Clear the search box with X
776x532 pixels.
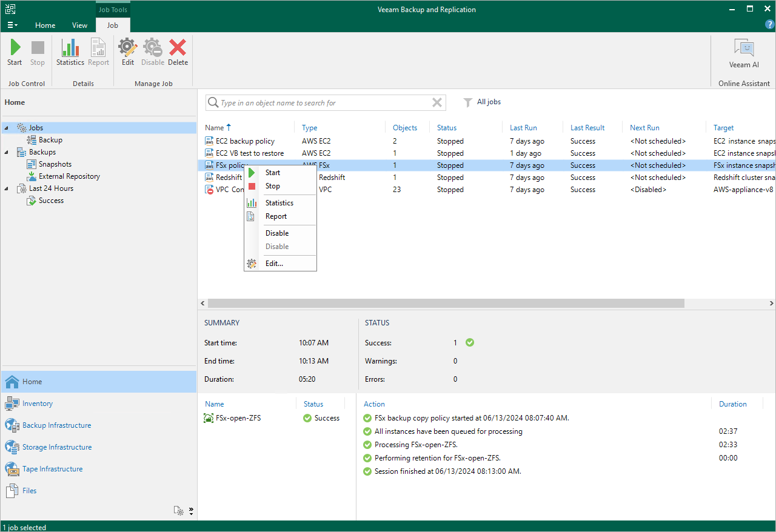[436, 103]
